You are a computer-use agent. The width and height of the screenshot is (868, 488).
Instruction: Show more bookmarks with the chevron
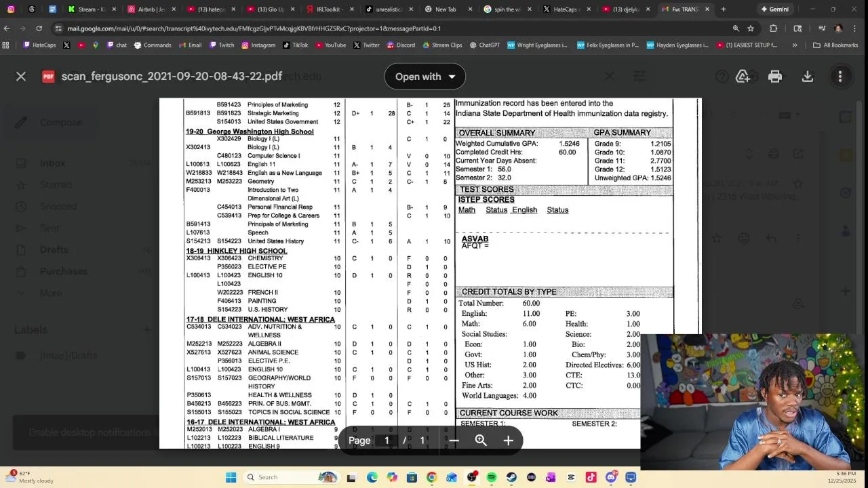[x=795, y=45]
